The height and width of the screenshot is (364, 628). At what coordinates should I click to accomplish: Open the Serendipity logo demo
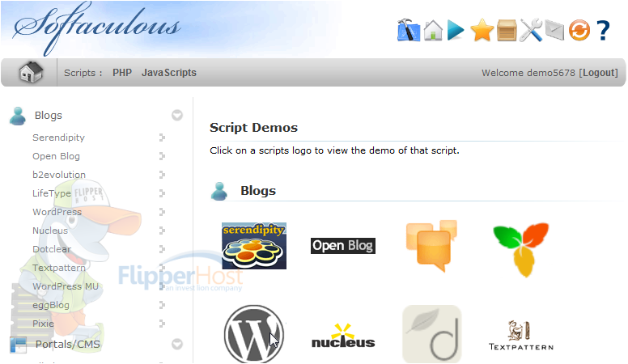click(x=254, y=246)
